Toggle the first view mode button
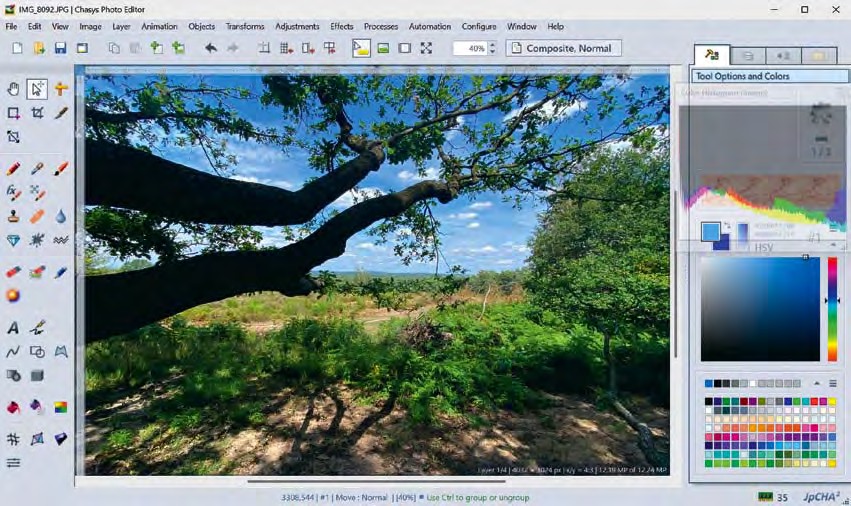This screenshot has width=851, height=506. (361, 48)
